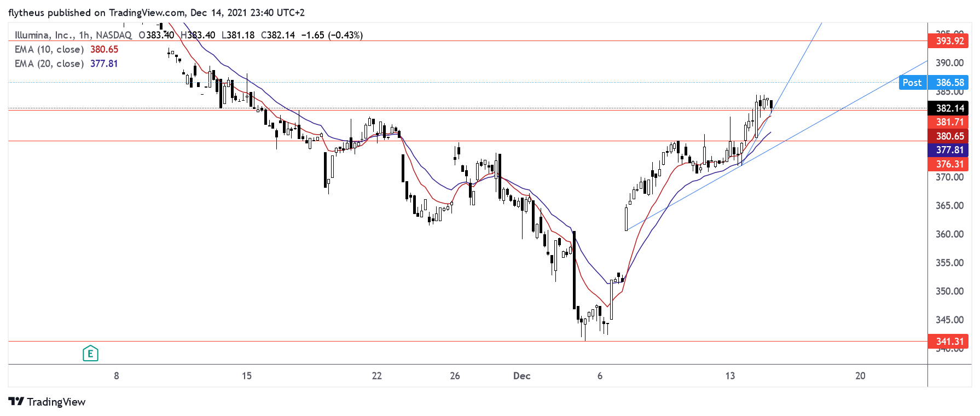The height and width of the screenshot is (416, 980).
Task: Click date axis label 20
Action: click(860, 375)
